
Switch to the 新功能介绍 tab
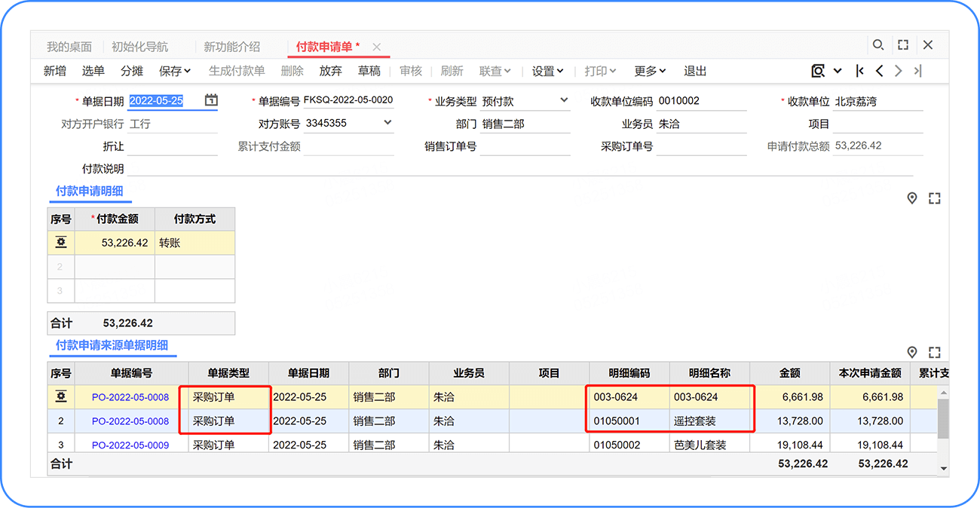[x=231, y=47]
